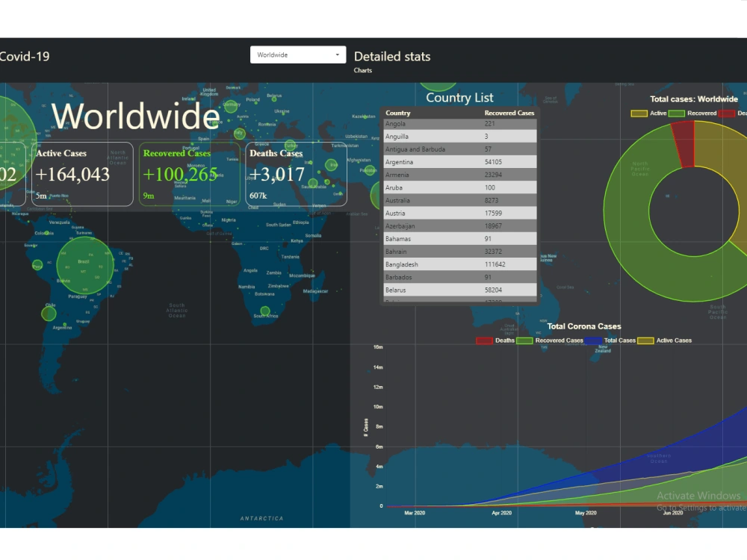
Task: Sort by Recovered Cases column header
Action: tap(509, 113)
